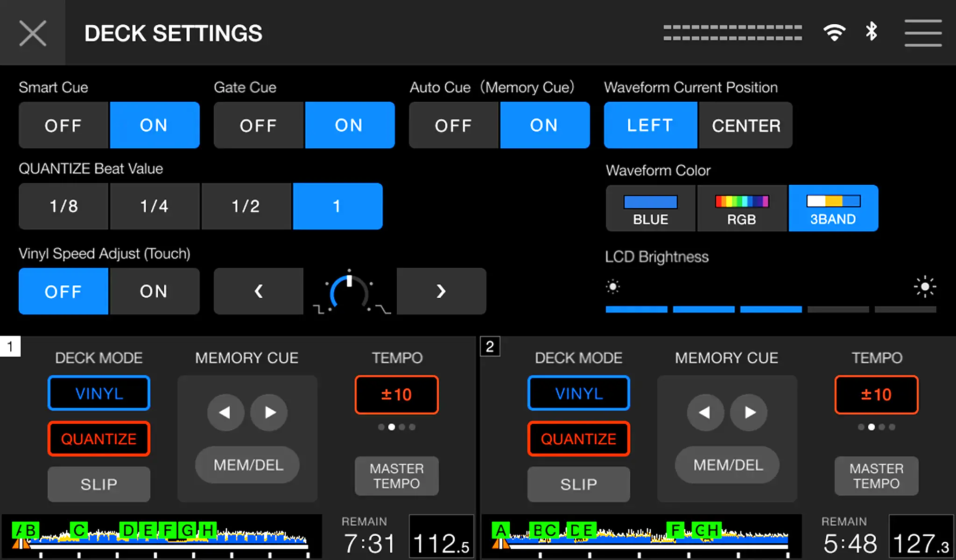Set Gate Cue to OFF
This screenshot has height=560, width=956.
click(259, 125)
